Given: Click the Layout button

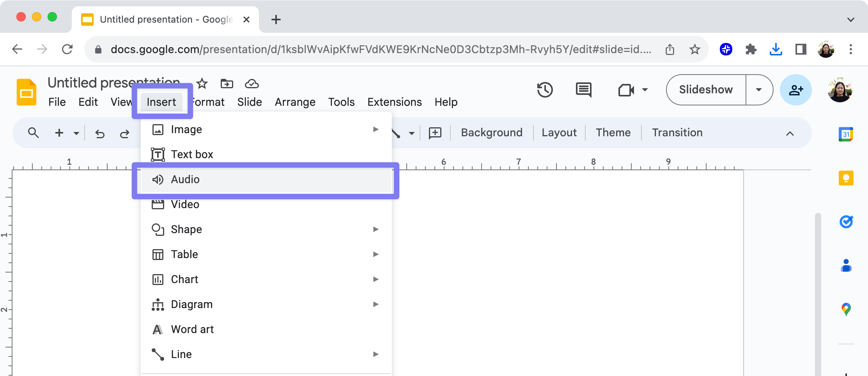Looking at the screenshot, I should 559,133.
